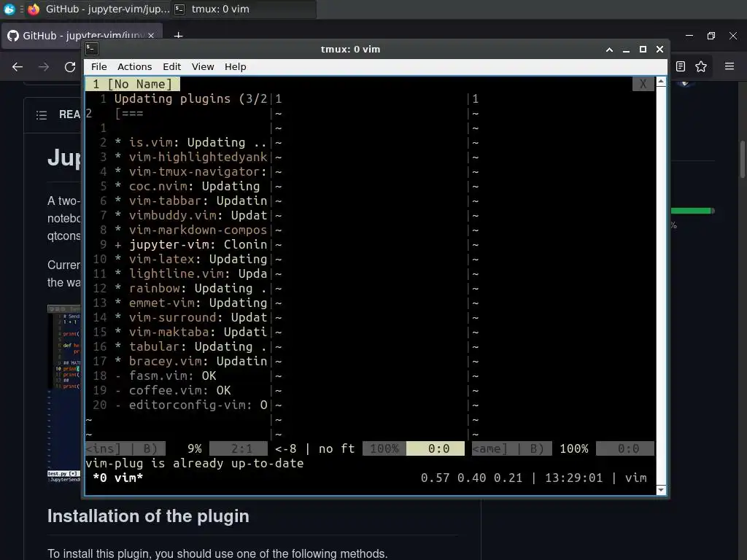Open the Edit menu in terminal
This screenshot has height=560, width=747.
pos(171,66)
